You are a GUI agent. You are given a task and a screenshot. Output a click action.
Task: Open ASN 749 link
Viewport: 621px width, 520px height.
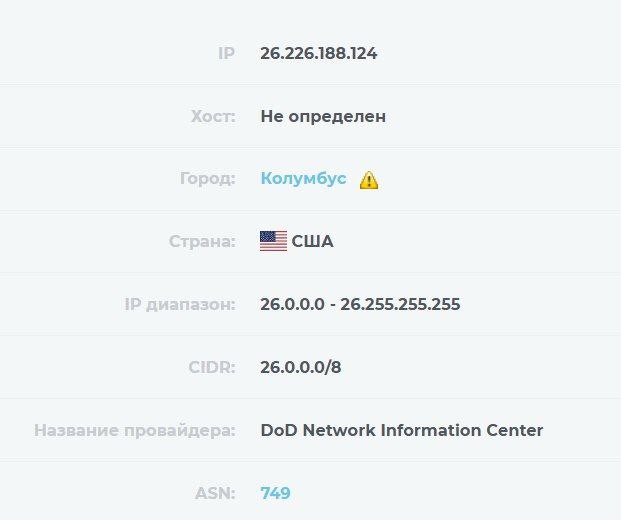coord(275,493)
